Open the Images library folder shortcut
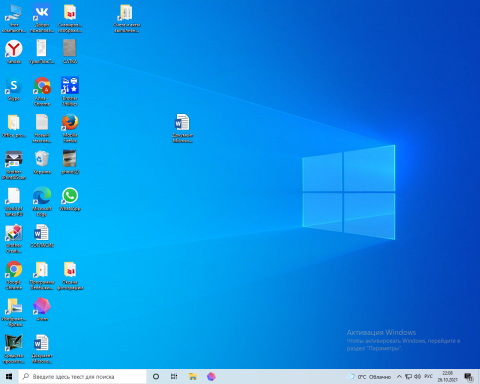 click(14, 312)
